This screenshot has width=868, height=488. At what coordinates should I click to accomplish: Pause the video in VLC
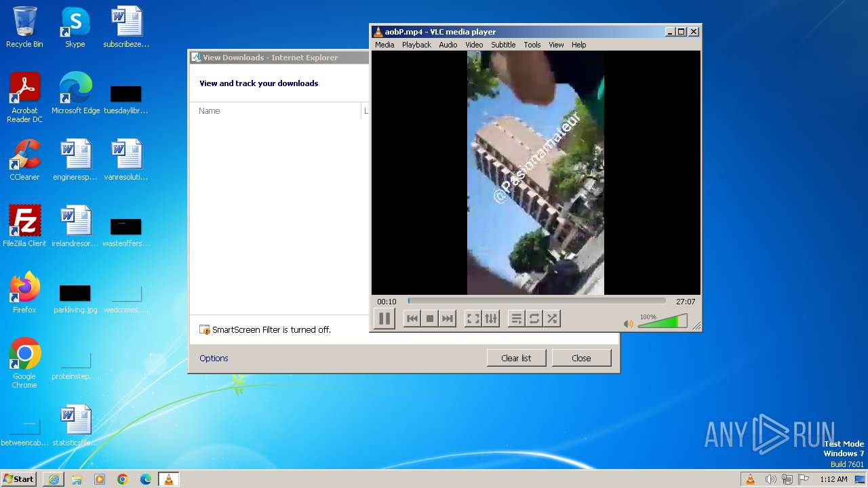pos(384,319)
